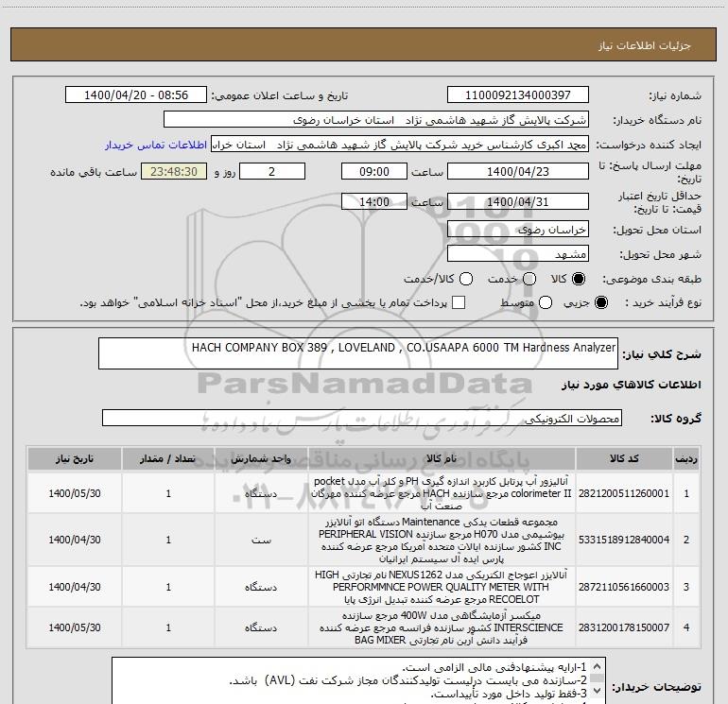Click the delivery city field مشهد
The width and height of the screenshot is (728, 704).
(518, 254)
